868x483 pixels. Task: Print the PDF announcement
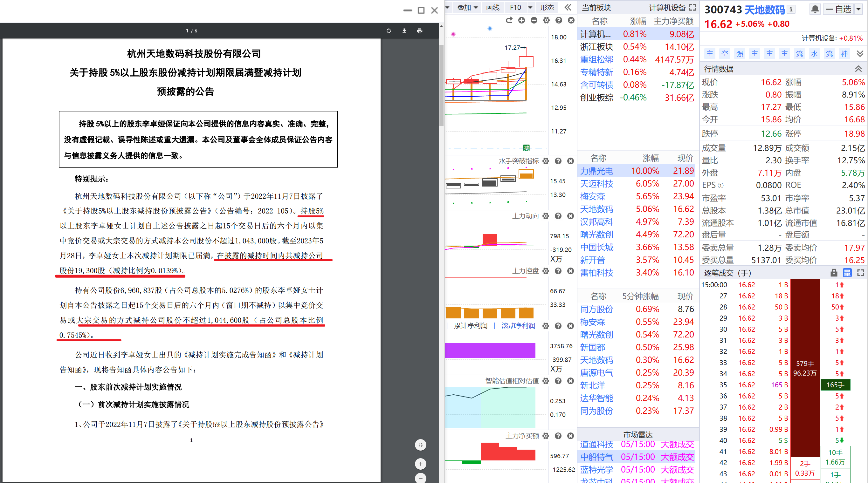[419, 31]
